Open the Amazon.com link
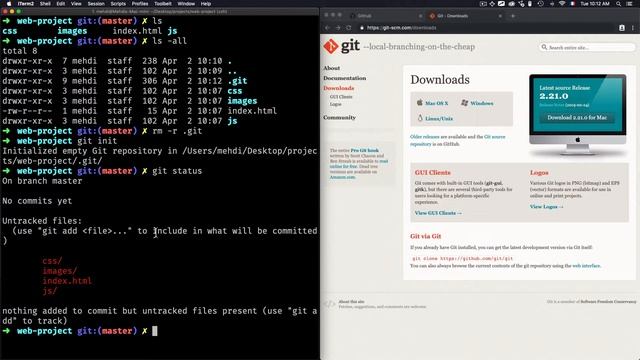The height and width of the screenshot is (360, 640). [343, 177]
